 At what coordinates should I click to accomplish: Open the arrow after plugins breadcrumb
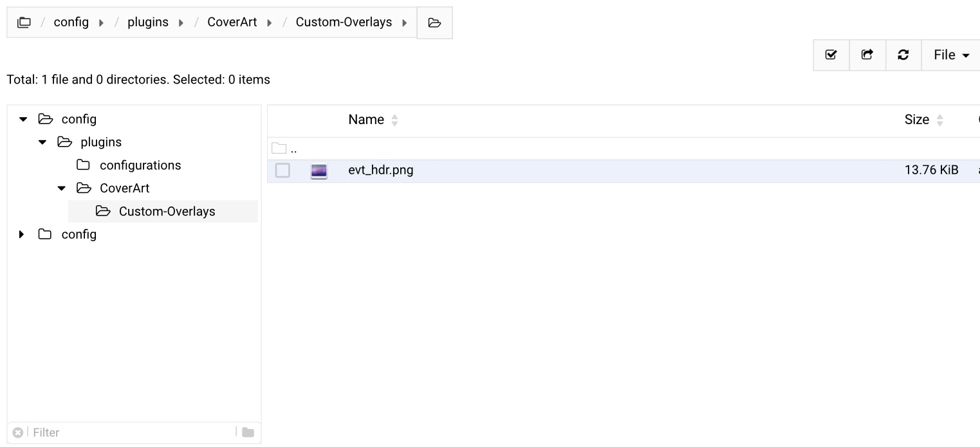point(181,23)
